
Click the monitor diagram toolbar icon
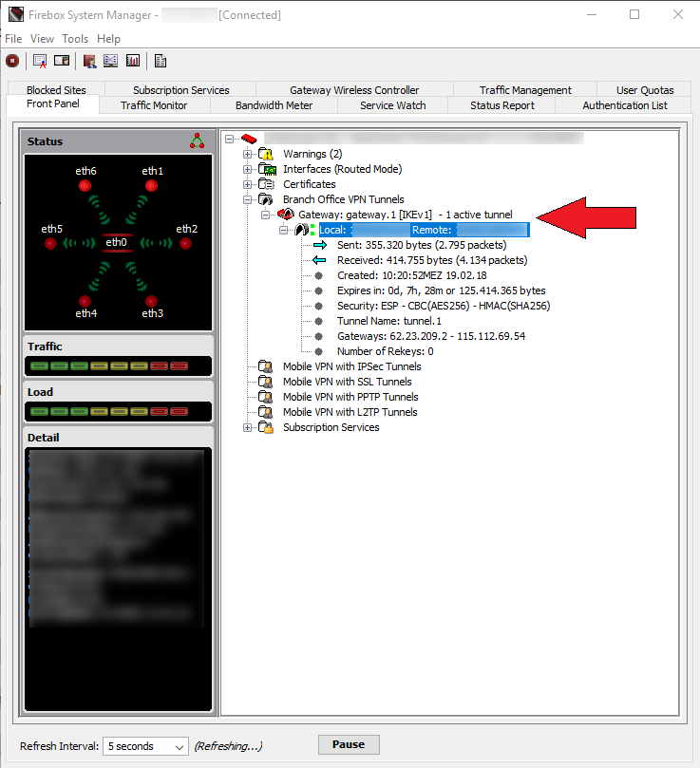(x=111, y=61)
